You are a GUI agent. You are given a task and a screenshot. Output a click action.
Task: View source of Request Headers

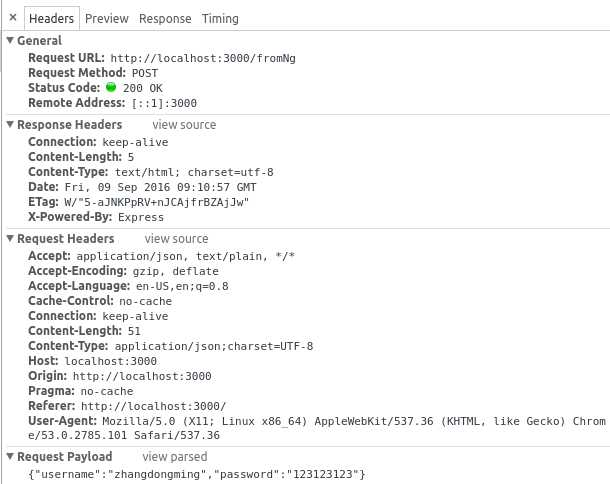[177, 239]
